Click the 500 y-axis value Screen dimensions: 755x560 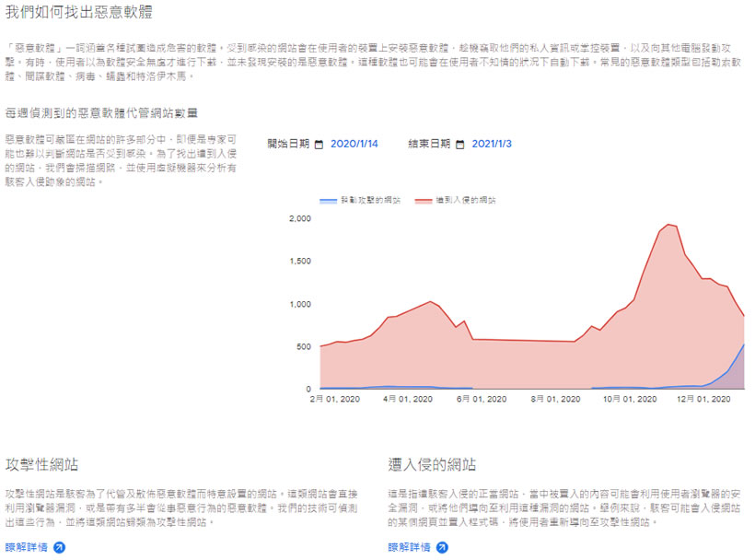304,346
